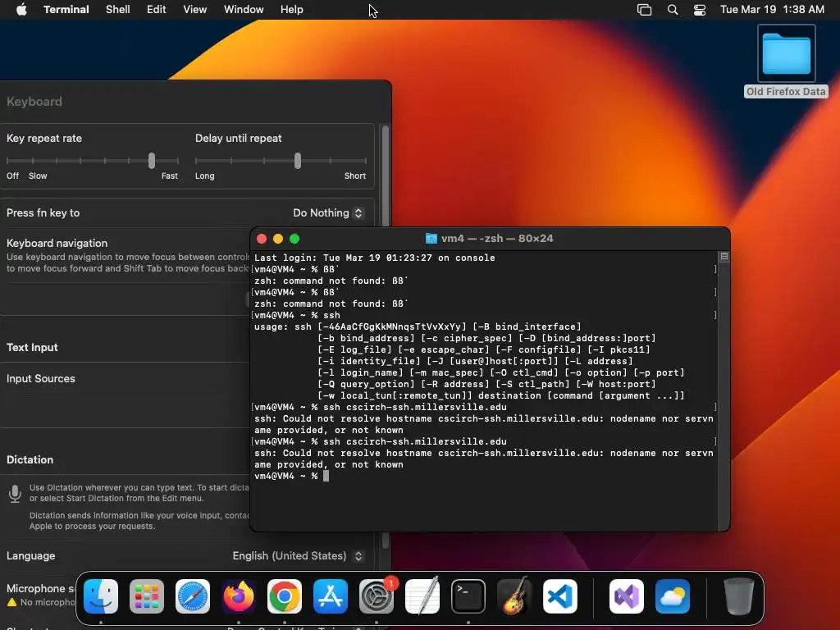The image size is (840, 630).
Task: Click the microphone warning triangle icon
Action: [11, 602]
